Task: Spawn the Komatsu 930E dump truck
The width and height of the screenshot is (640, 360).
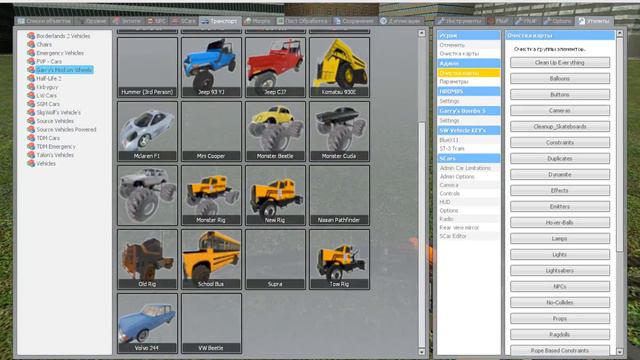Action: (x=339, y=67)
